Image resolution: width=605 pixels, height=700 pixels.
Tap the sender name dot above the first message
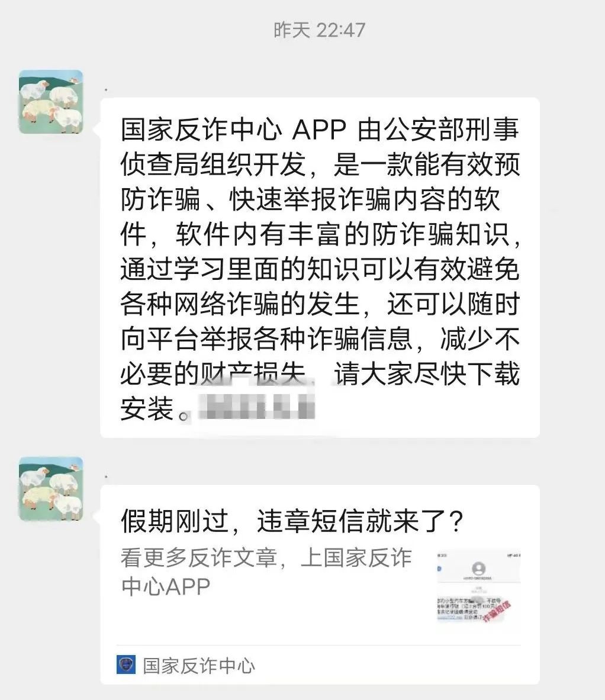[106, 90]
